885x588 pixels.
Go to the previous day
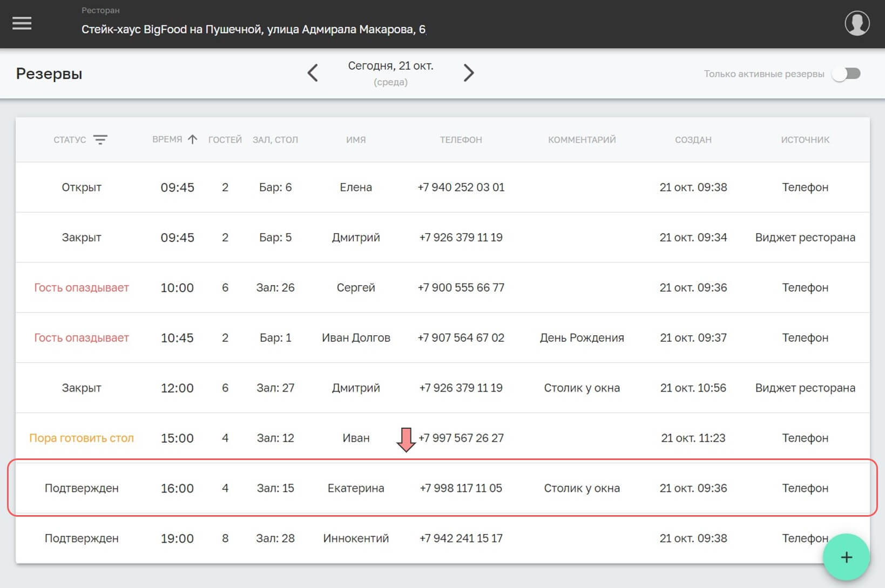tap(313, 73)
